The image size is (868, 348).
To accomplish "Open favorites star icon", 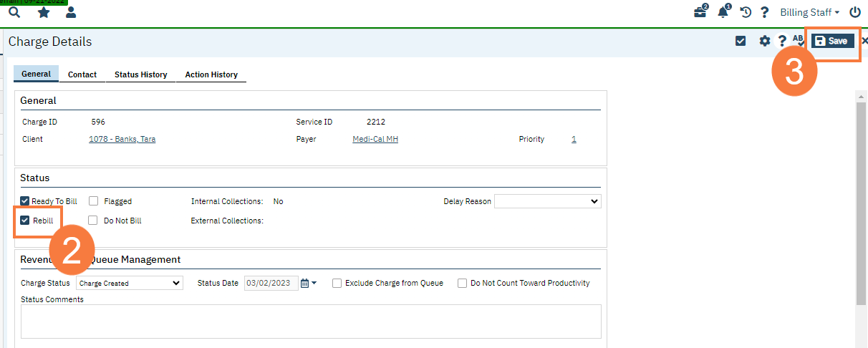I will pyautogui.click(x=43, y=12).
